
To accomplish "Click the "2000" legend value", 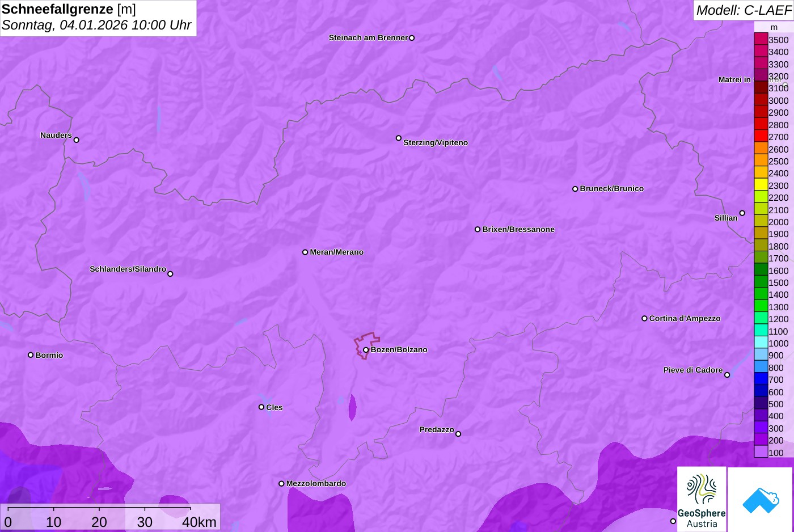I will click(x=779, y=222).
